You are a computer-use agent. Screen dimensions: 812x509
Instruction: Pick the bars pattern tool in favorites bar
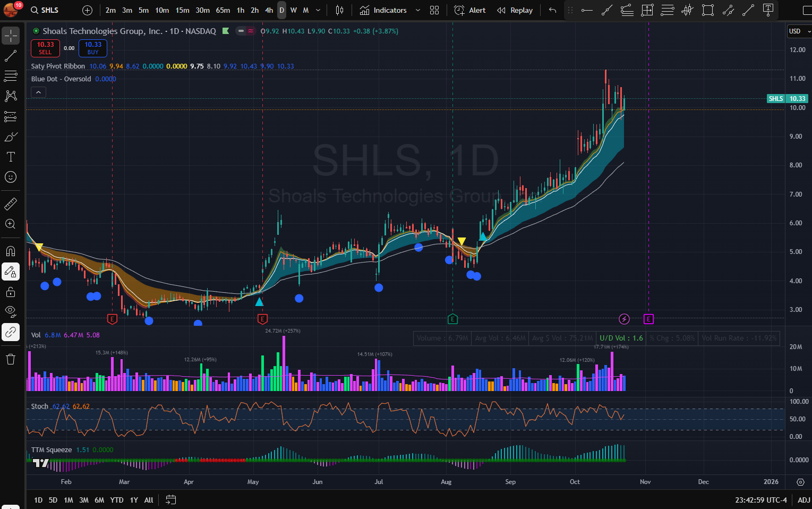(688, 10)
